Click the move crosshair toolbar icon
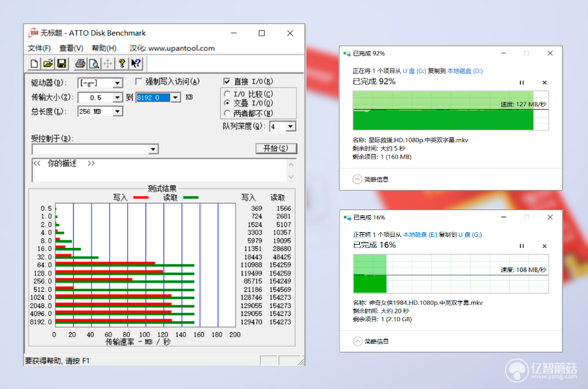588x389 pixels. point(108,64)
